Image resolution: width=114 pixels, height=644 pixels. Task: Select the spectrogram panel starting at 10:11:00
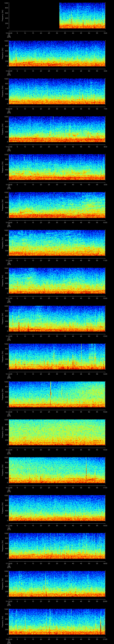point(57,281)
